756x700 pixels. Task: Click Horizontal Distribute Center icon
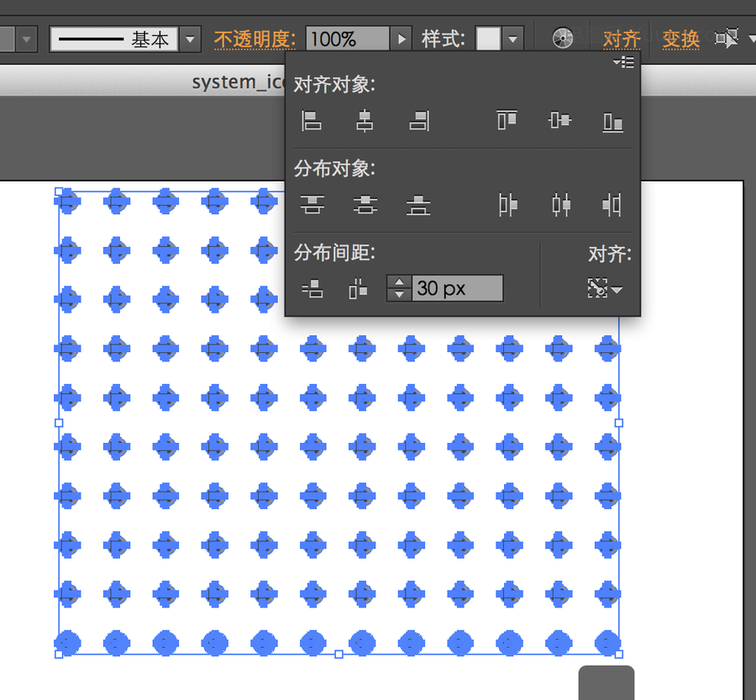(x=561, y=204)
